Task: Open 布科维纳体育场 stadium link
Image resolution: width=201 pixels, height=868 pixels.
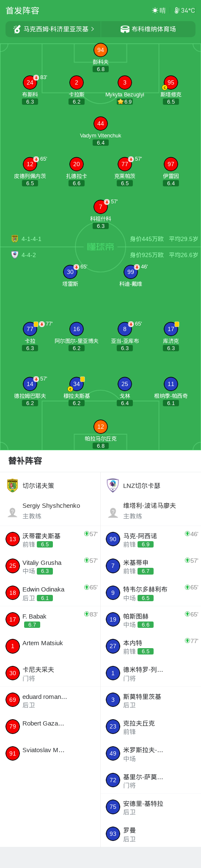Action: click(149, 29)
